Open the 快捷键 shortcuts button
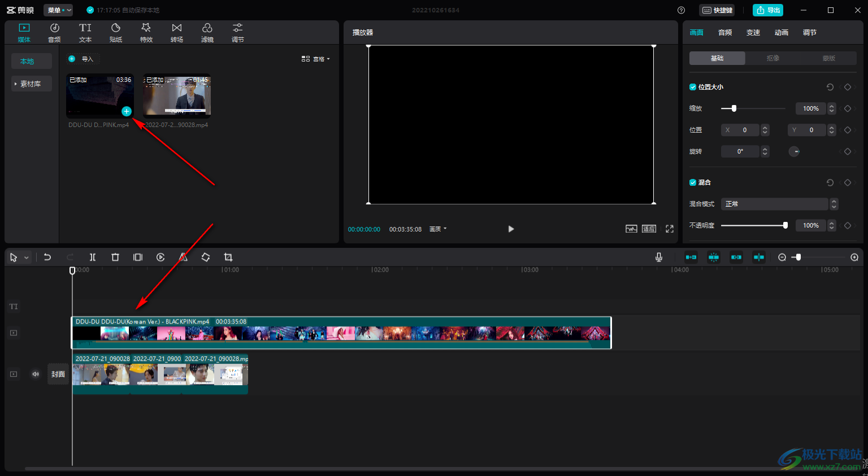This screenshot has width=868, height=476. (x=717, y=10)
